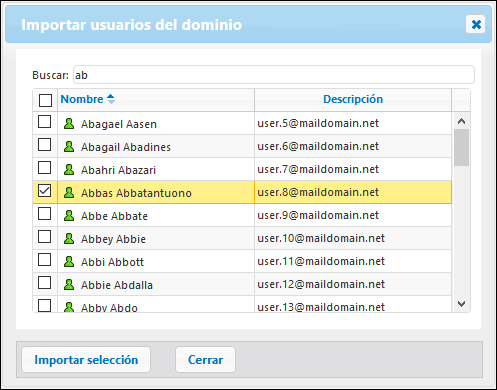Screen dimensions: 497x390
Task: Tick the select-all checkbox in the table header
Action: point(45,100)
